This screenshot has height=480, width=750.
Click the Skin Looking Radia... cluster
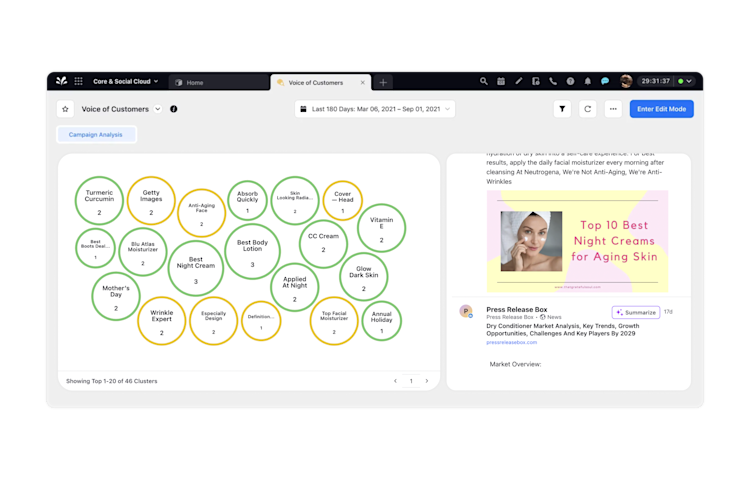(295, 200)
